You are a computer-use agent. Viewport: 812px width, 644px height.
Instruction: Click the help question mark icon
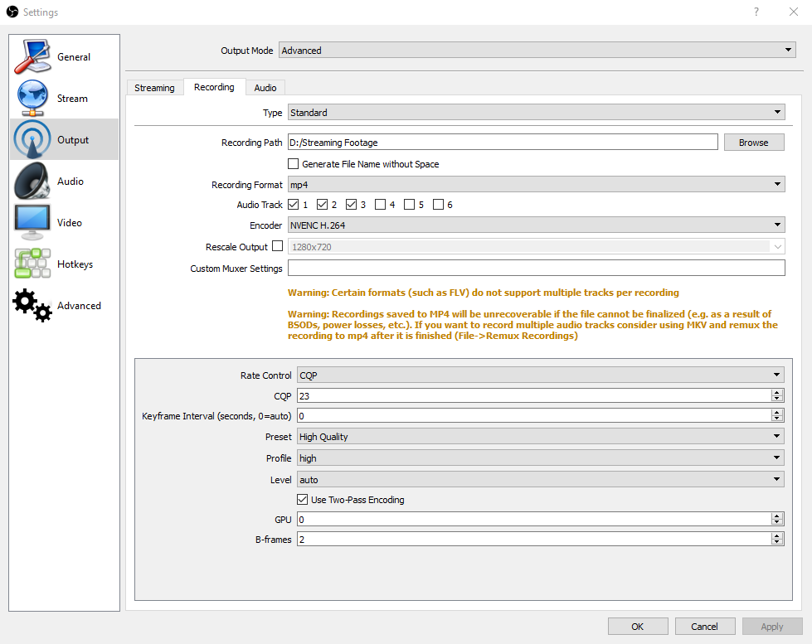pos(756,12)
